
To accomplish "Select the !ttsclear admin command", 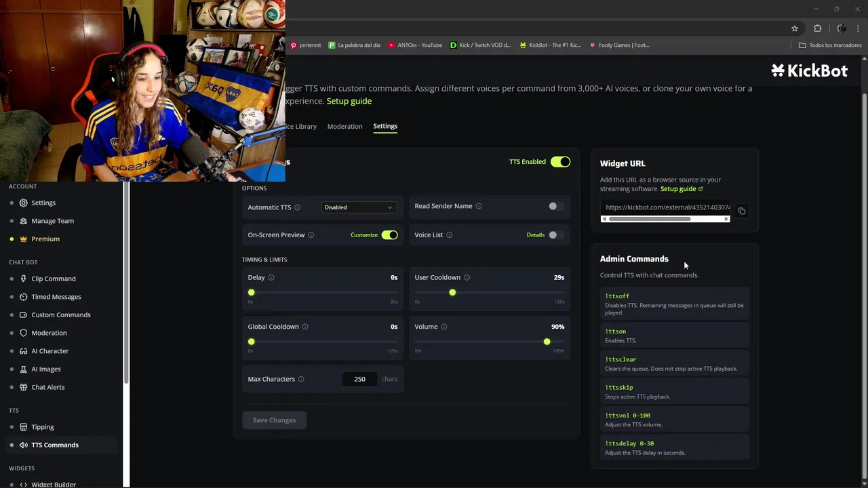I will pos(675,363).
